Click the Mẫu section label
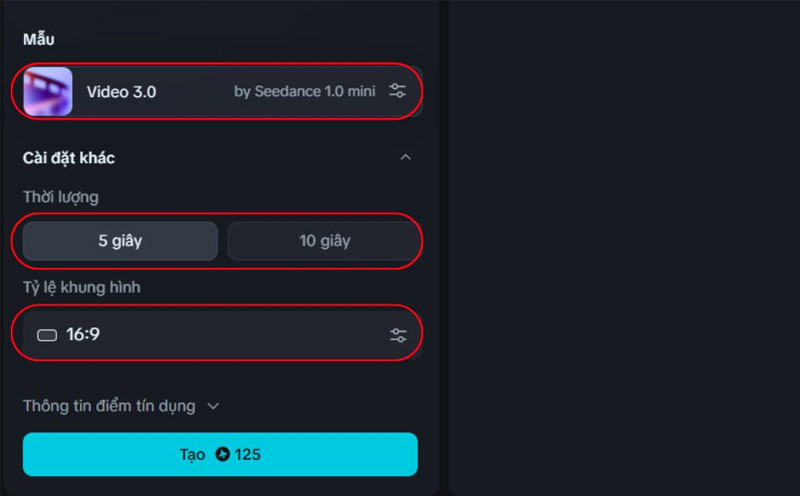This screenshot has width=800, height=496. pos(38,39)
